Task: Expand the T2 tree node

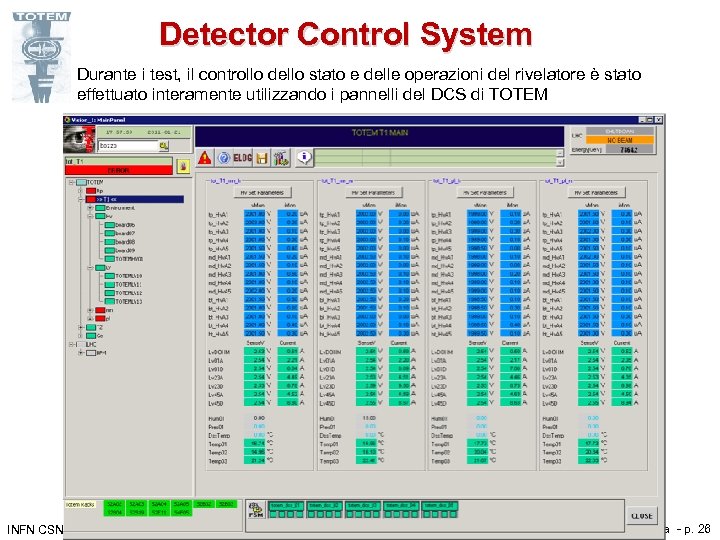Action: pos(81,327)
